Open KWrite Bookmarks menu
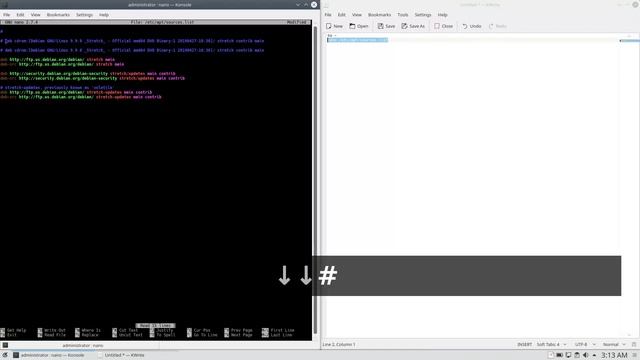Screen dimensions: 640x360 (379, 15)
